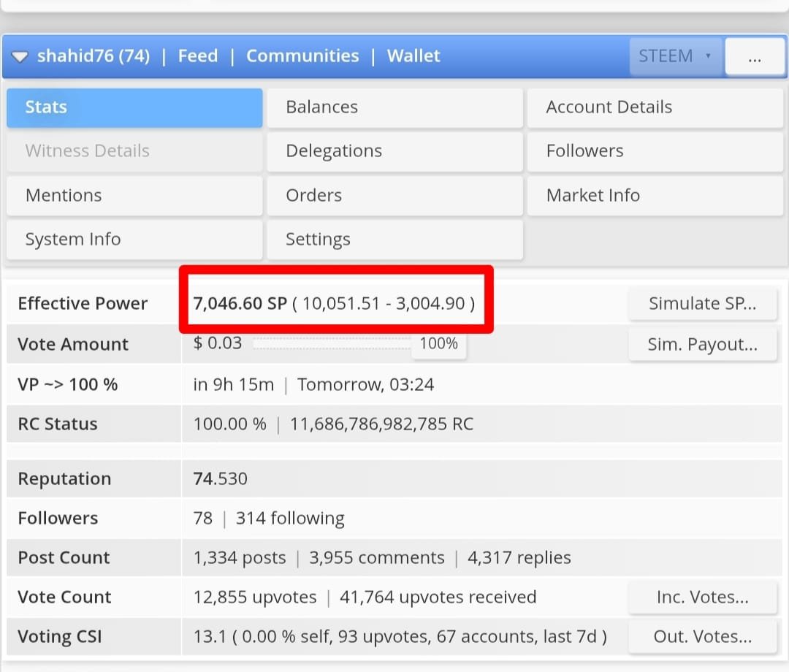Click the Feed link in header
The image size is (789, 672).
tap(198, 56)
